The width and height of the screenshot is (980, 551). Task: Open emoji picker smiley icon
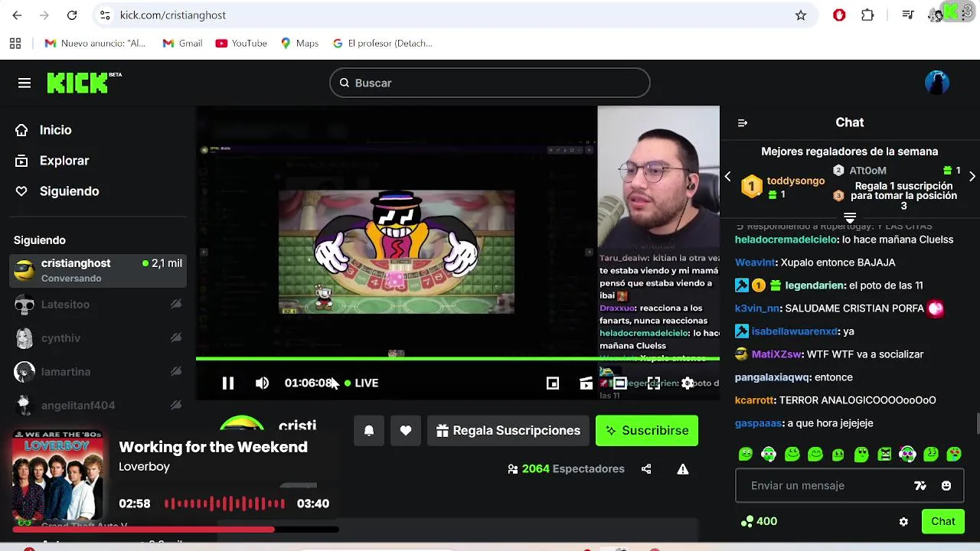(946, 486)
